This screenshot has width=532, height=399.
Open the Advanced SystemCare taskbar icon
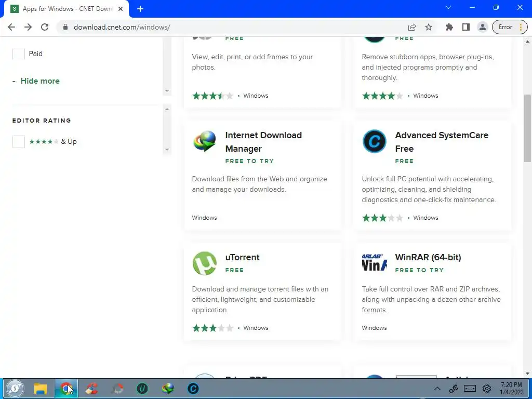point(193,389)
